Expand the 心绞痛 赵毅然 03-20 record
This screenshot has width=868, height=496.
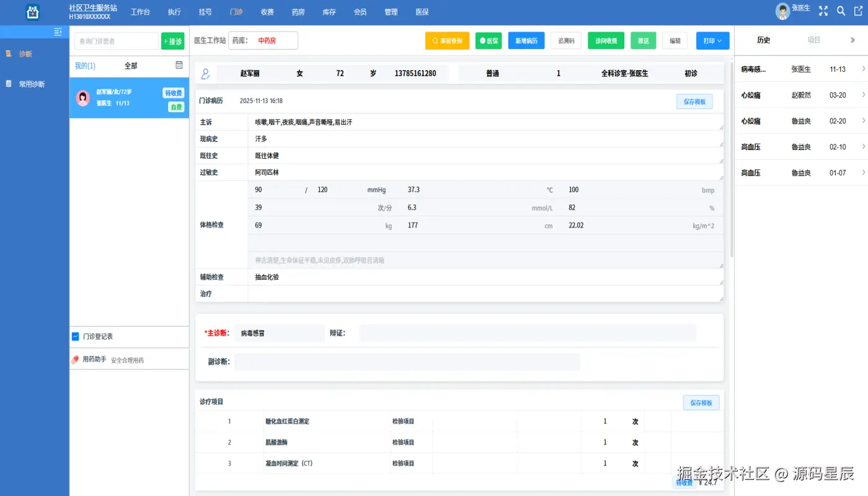(x=864, y=95)
